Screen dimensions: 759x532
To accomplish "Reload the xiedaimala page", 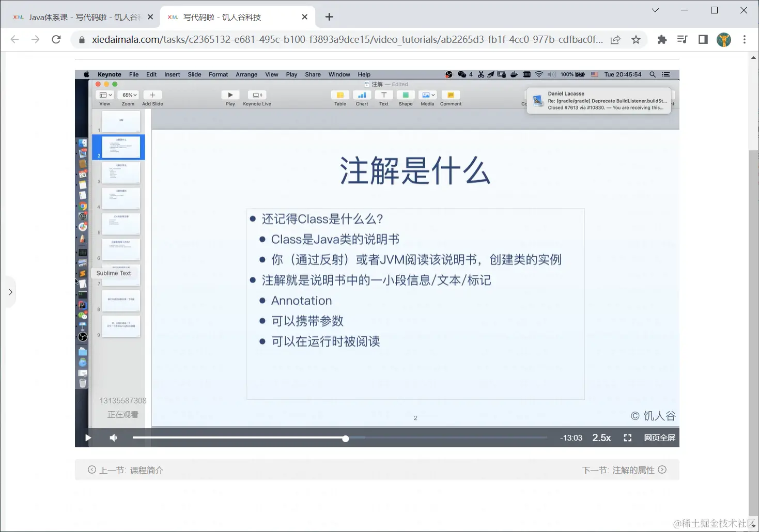I will pos(56,39).
